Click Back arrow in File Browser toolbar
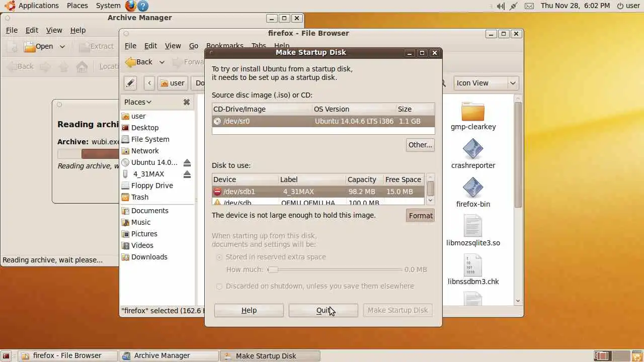 [138, 62]
